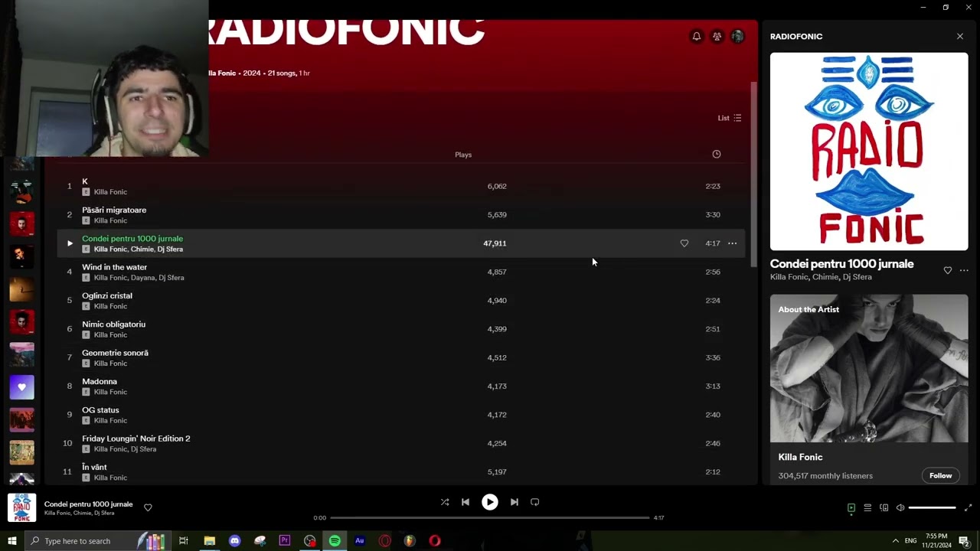Like the song in the bottom player bar
The height and width of the screenshot is (551, 980).
point(148,507)
